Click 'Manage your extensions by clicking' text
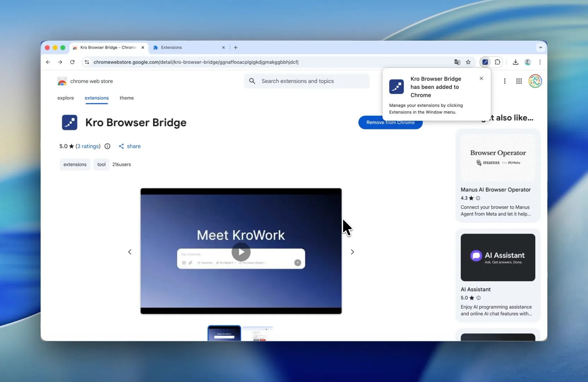 point(426,109)
